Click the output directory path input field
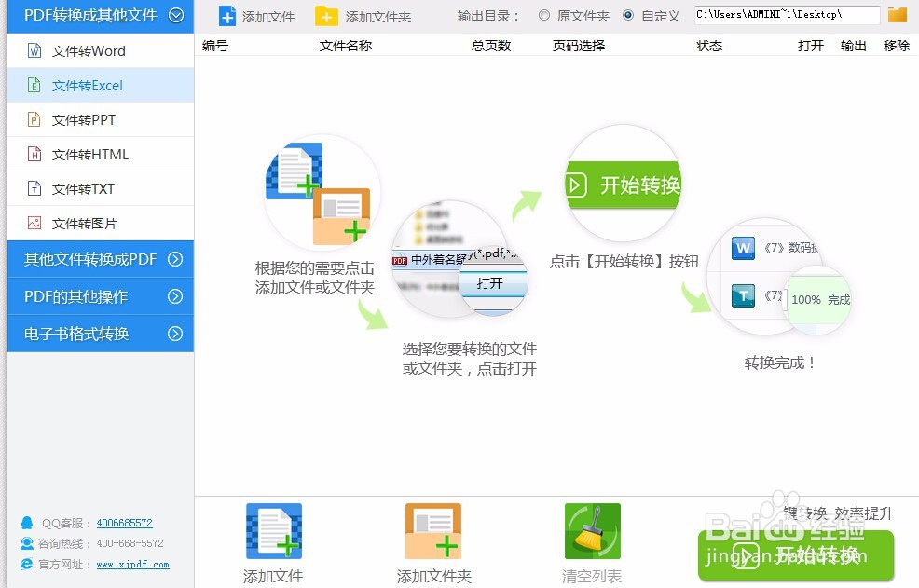This screenshot has height=588, width=919. pos(788,15)
